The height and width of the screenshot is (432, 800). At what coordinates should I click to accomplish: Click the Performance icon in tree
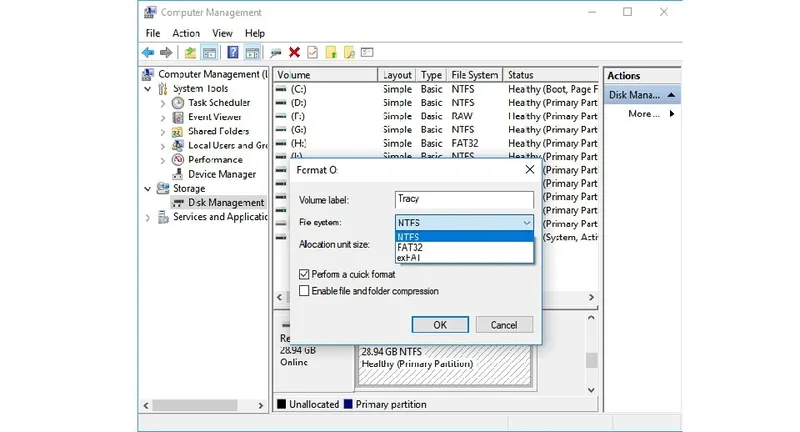pyautogui.click(x=178, y=160)
